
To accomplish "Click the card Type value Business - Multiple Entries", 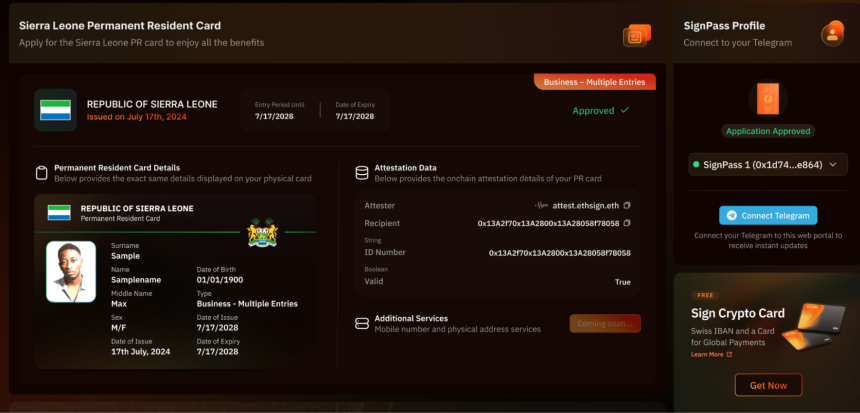I will 247,303.
